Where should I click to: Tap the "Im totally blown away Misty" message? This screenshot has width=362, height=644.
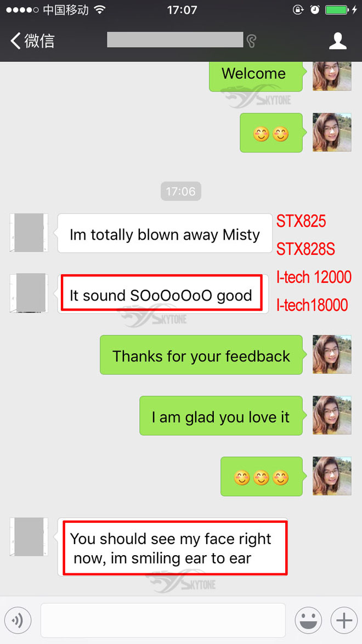coord(165,233)
